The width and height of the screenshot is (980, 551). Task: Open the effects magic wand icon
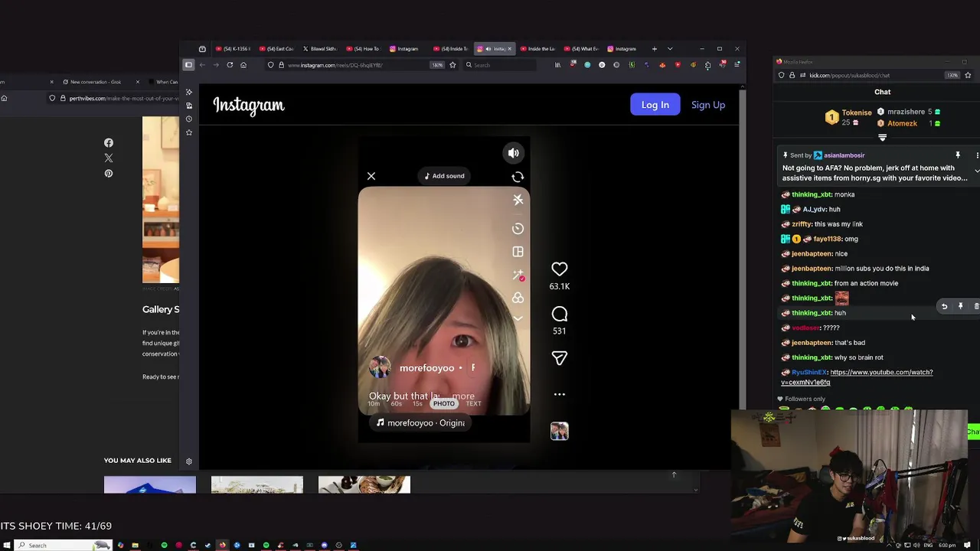(518, 275)
